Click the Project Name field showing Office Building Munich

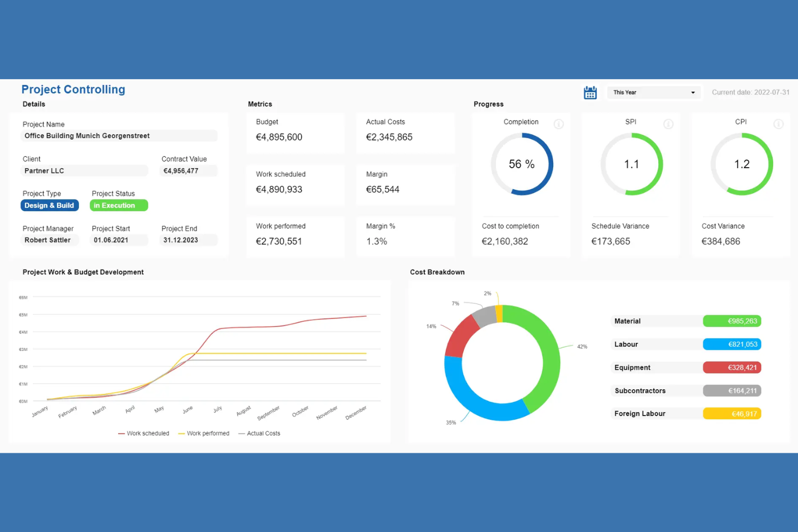119,135
